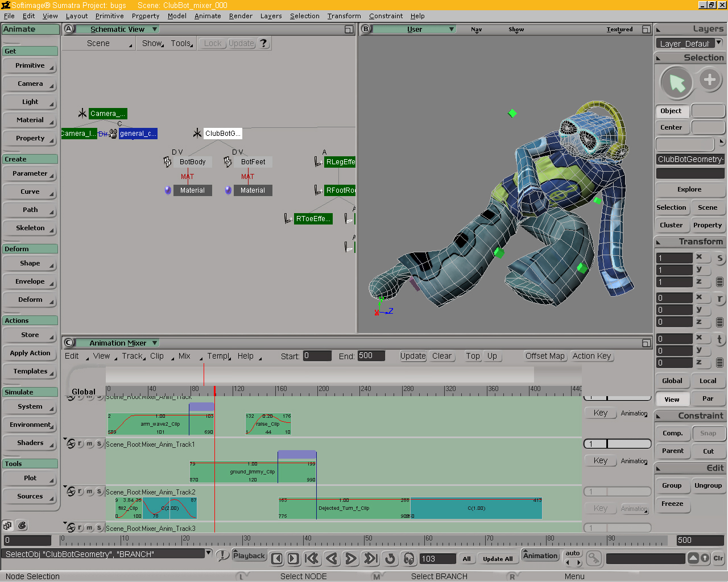
Task: Open the Schematic View selector dropdown
Action: coord(155,29)
